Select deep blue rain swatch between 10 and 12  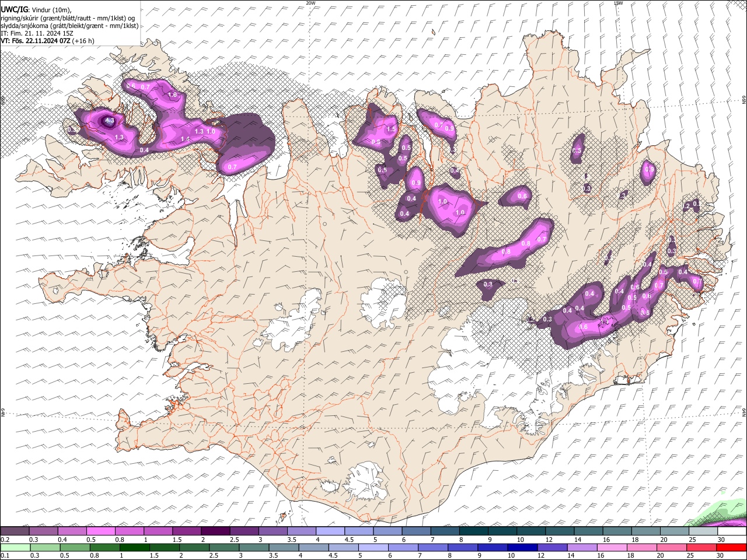click(522, 547)
